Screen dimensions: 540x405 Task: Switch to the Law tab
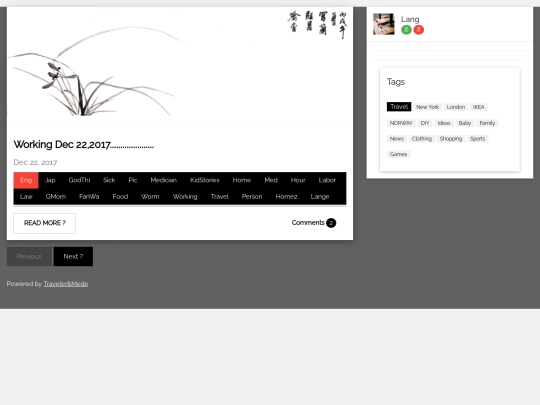[x=26, y=197]
